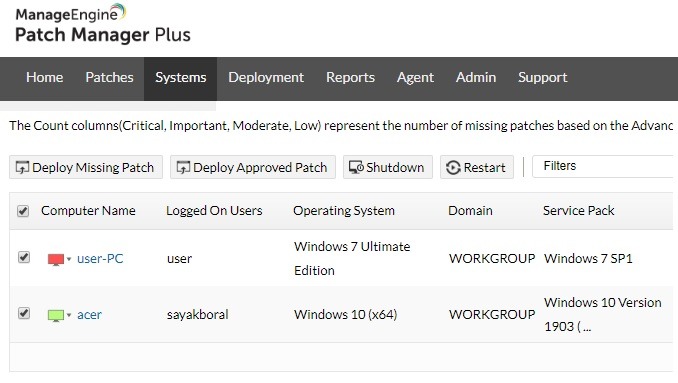Click 'Windows 7 Ultimate Edition' operating system cell
Viewport: 678px width, 383px height.
pyautogui.click(x=352, y=259)
